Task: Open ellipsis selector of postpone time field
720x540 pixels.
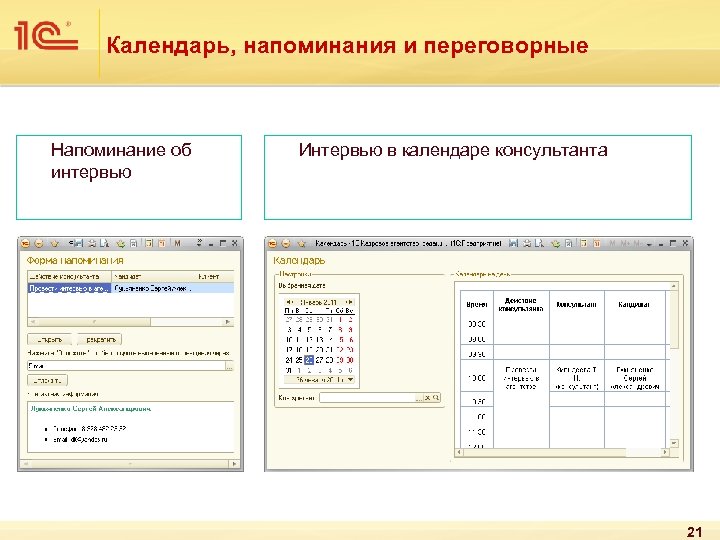Action: pos(229,366)
